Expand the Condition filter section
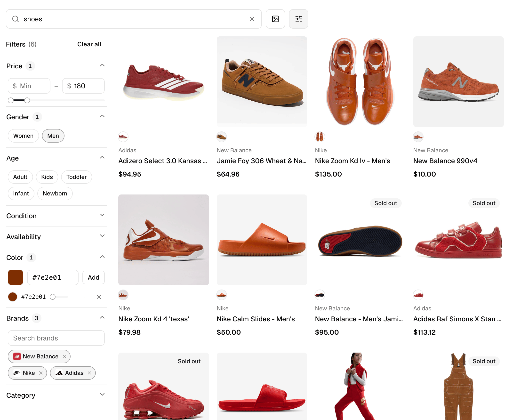Image resolution: width=513 pixels, height=420 pixels. (102, 215)
